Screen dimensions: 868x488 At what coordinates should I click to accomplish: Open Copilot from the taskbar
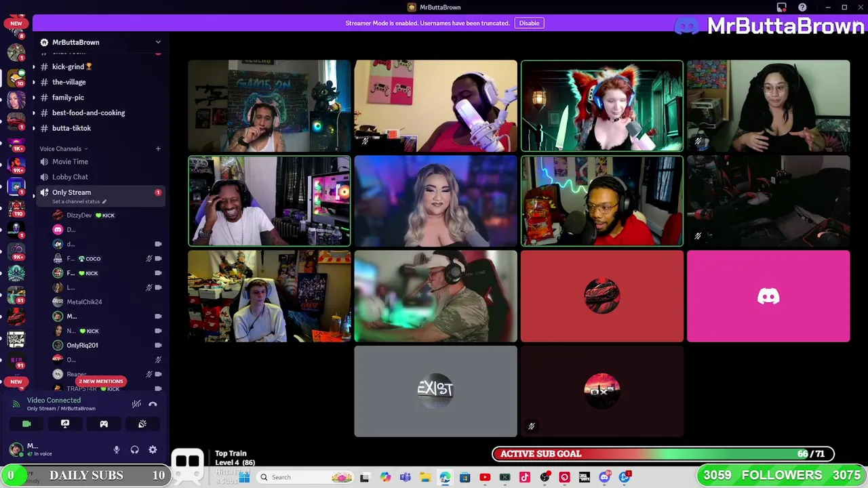pyautogui.click(x=385, y=477)
